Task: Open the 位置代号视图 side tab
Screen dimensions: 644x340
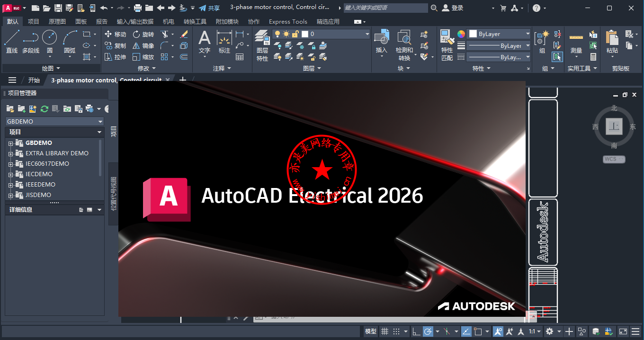Action: (114, 194)
